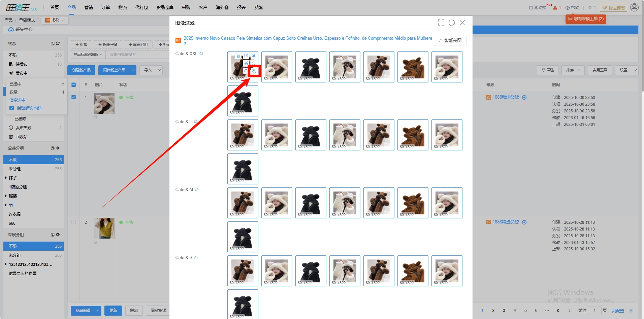Open the 排序 sort dropdown
The width and height of the screenshot is (644, 319).
pos(573,70)
